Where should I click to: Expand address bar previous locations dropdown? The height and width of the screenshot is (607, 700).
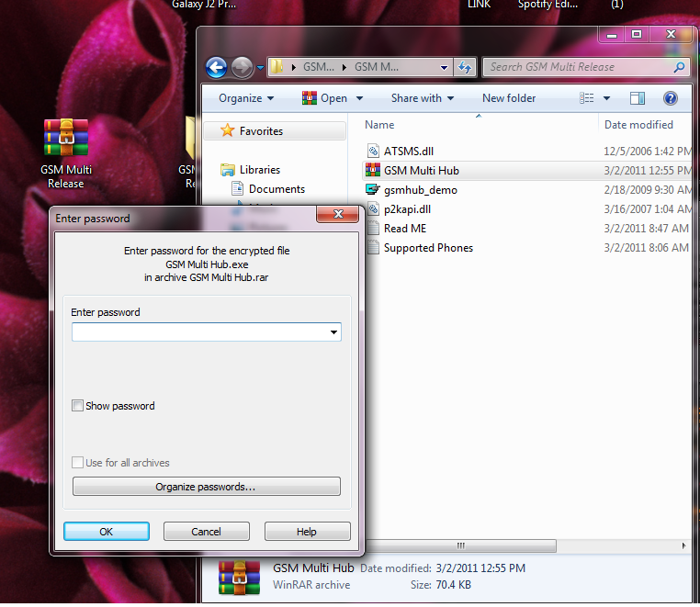click(x=444, y=68)
